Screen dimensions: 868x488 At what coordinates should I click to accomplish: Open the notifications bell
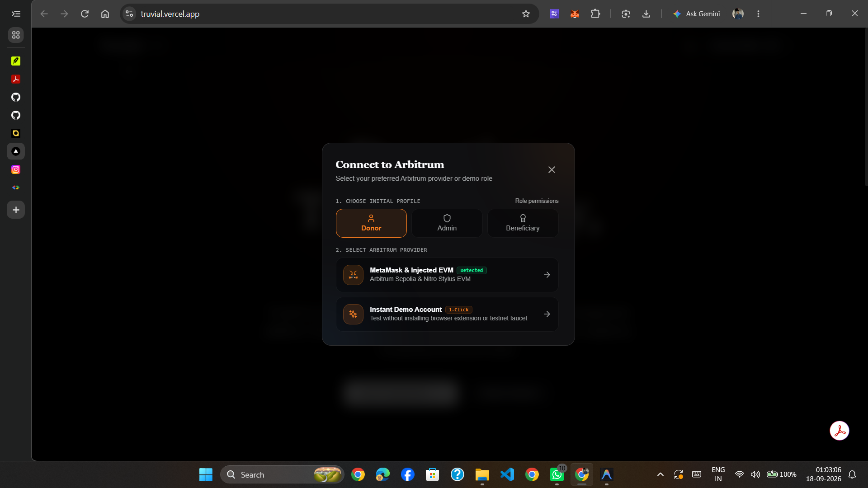tap(852, 474)
